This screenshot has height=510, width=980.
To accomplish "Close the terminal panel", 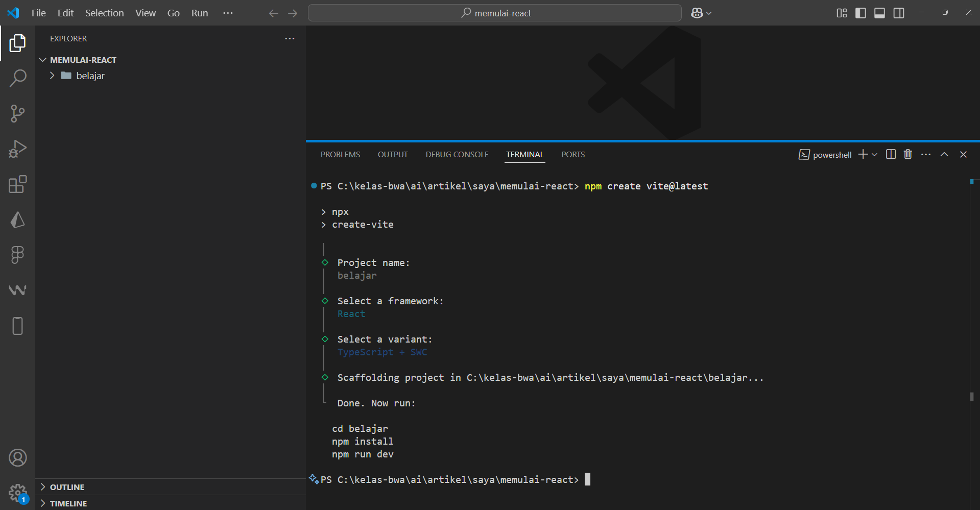I will point(963,154).
